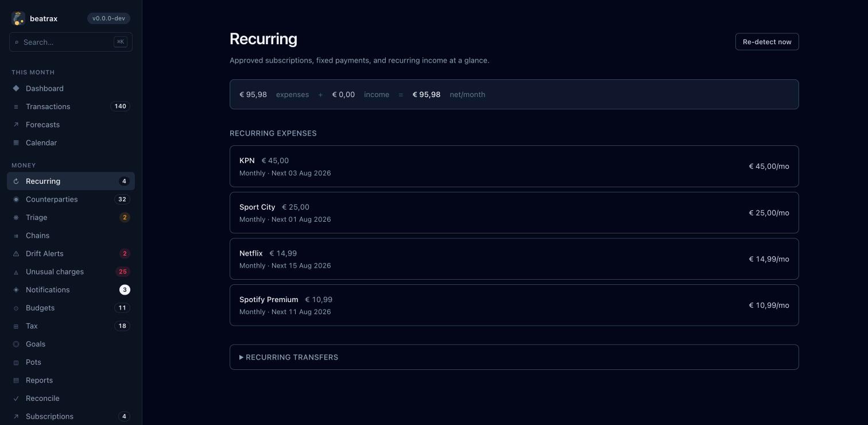Click the Triage asterisk icon
Image resolution: width=868 pixels, height=425 pixels.
[16, 218]
